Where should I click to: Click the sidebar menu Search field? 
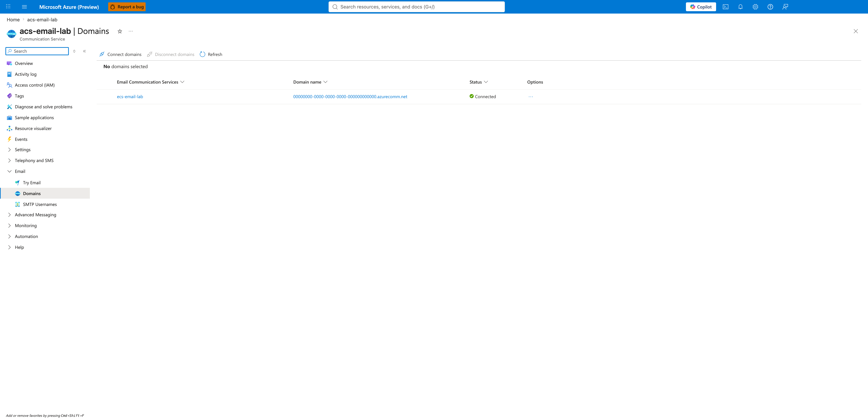[x=37, y=51]
